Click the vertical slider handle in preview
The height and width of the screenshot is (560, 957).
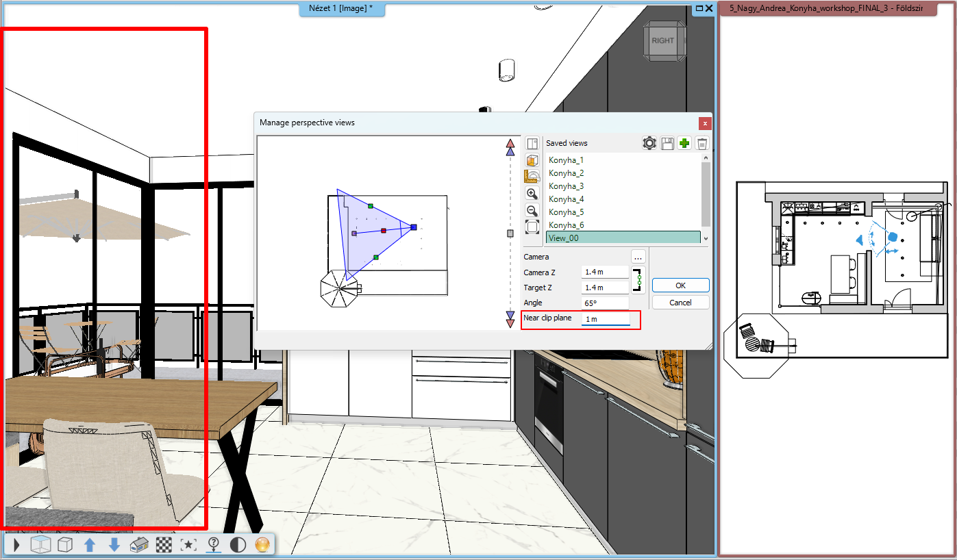(510, 233)
